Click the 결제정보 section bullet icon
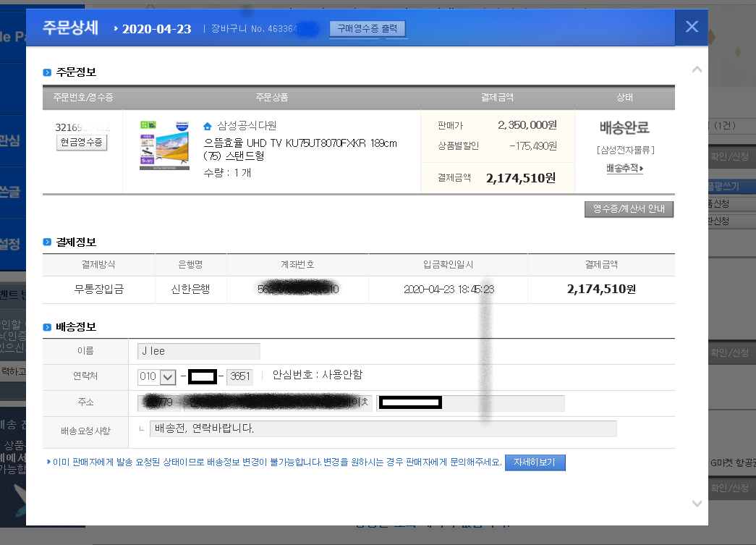Screen dimensions: 756x545 point(47,242)
